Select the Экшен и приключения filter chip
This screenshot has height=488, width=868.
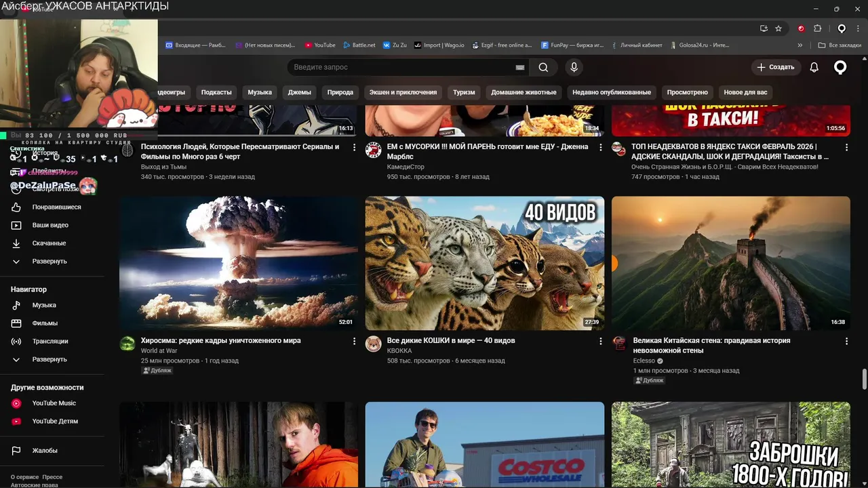click(x=403, y=92)
